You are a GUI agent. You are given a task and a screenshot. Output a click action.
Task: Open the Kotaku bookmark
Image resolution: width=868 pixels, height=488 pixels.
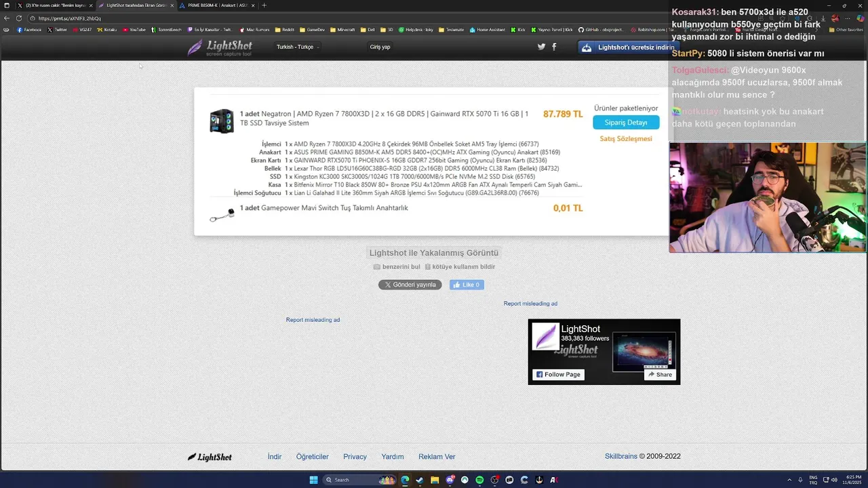(x=107, y=30)
